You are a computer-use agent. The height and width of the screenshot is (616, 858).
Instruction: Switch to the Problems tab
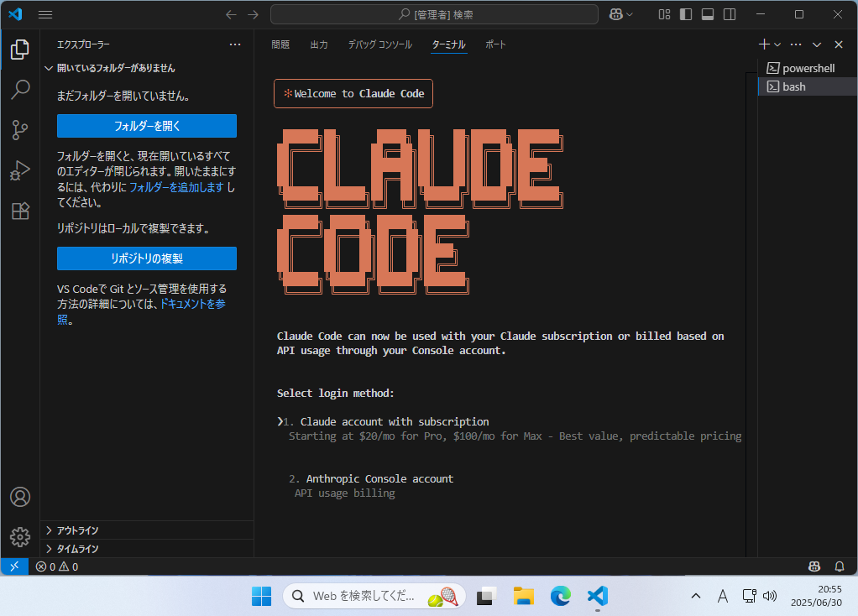[x=280, y=44]
